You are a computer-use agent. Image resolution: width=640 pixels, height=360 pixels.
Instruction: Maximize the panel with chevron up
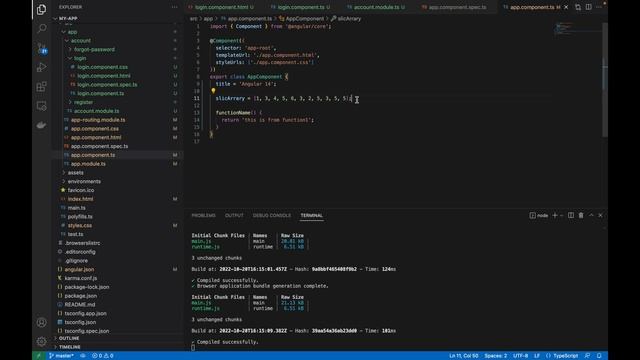(x=591, y=215)
